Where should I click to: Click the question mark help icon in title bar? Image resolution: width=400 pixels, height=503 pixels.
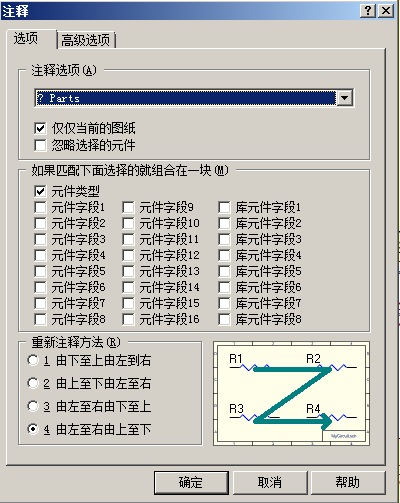(368, 11)
